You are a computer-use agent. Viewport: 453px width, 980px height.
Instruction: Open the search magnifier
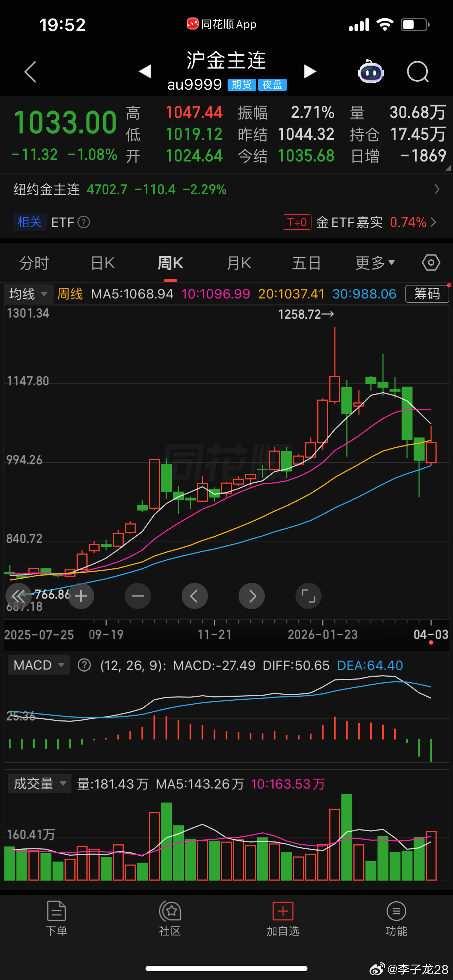[418, 71]
